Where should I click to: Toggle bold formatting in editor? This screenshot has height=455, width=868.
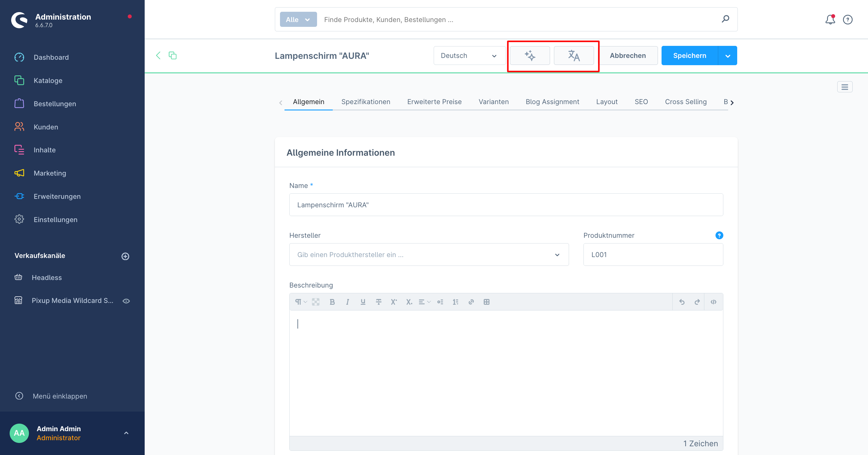click(332, 302)
